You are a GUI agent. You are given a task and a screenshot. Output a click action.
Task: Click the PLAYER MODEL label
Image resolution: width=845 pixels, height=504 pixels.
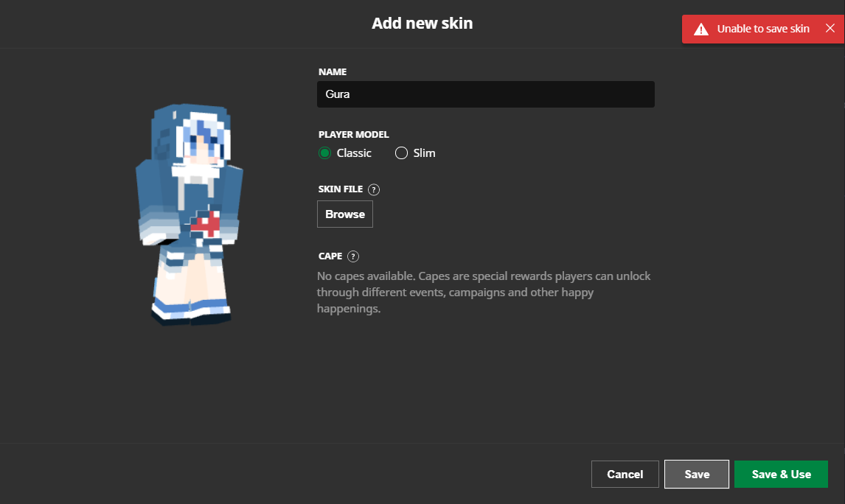(x=353, y=135)
